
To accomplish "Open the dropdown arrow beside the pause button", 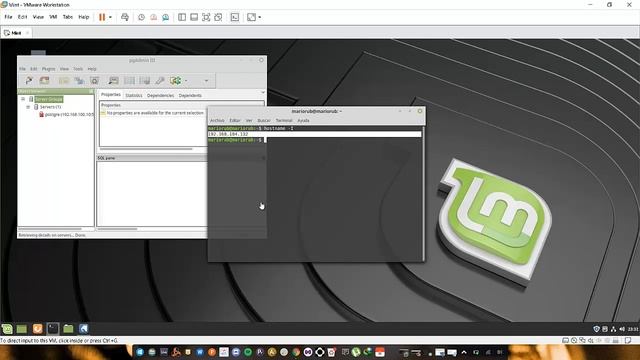I will [x=110, y=17].
